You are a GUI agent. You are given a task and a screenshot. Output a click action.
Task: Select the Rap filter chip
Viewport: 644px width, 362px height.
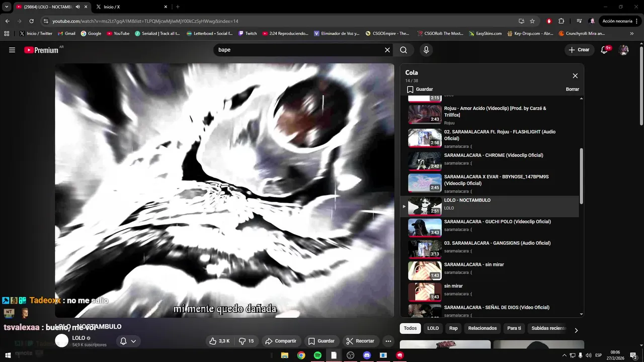pyautogui.click(x=453, y=328)
